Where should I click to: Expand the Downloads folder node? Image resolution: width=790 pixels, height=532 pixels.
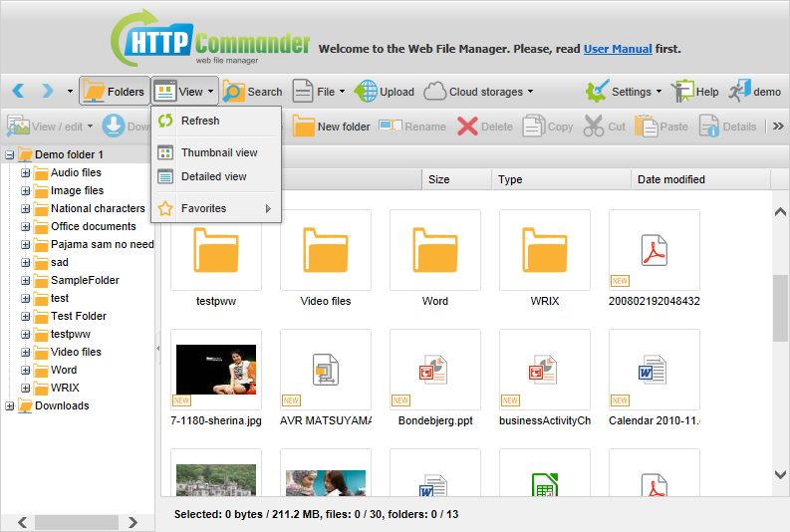[10, 405]
